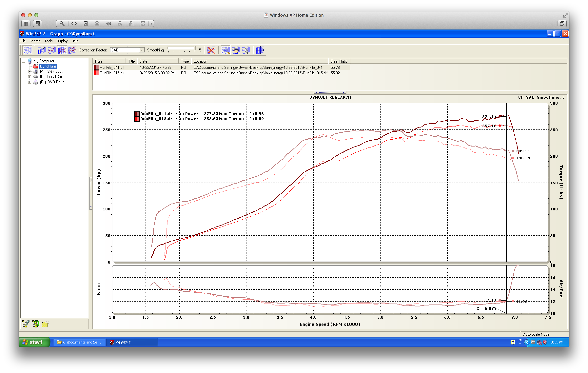The height and width of the screenshot is (373, 588).
Task: Open the Display menu
Action: click(62, 41)
